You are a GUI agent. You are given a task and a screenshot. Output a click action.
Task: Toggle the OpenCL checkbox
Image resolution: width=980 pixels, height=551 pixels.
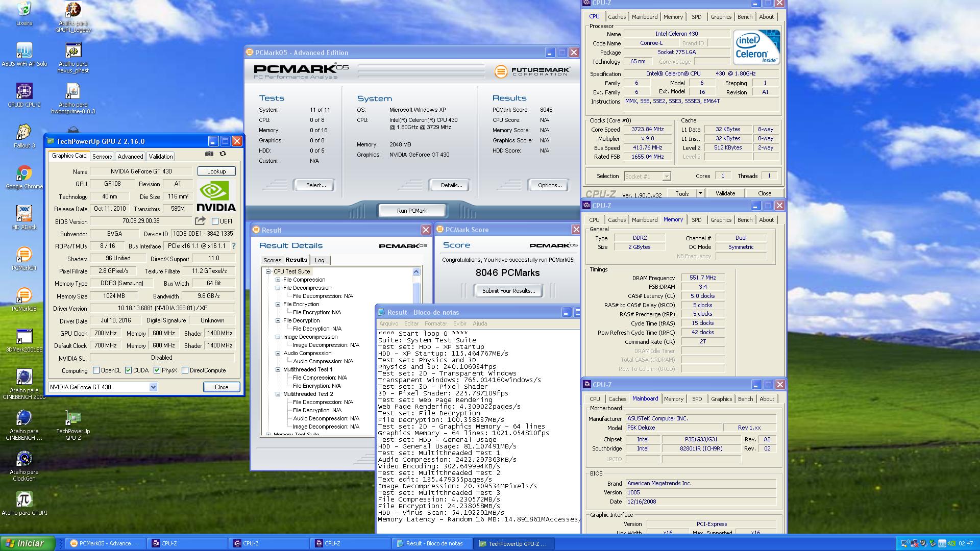click(96, 370)
